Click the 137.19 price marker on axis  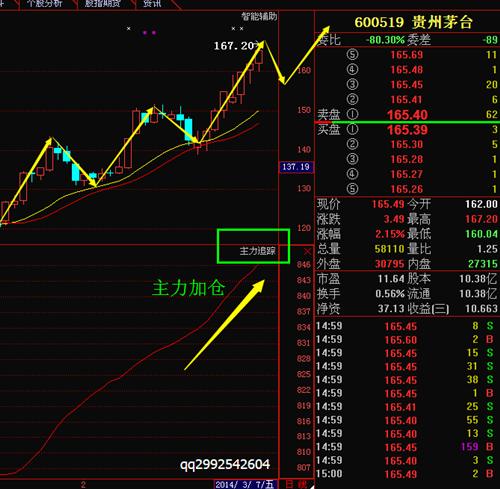coord(296,167)
